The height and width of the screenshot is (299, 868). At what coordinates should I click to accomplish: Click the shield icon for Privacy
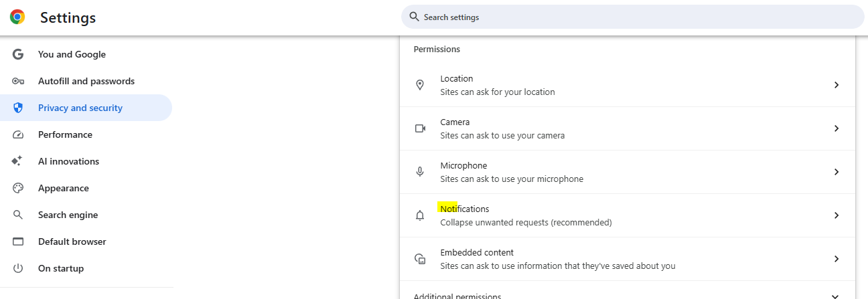click(18, 108)
